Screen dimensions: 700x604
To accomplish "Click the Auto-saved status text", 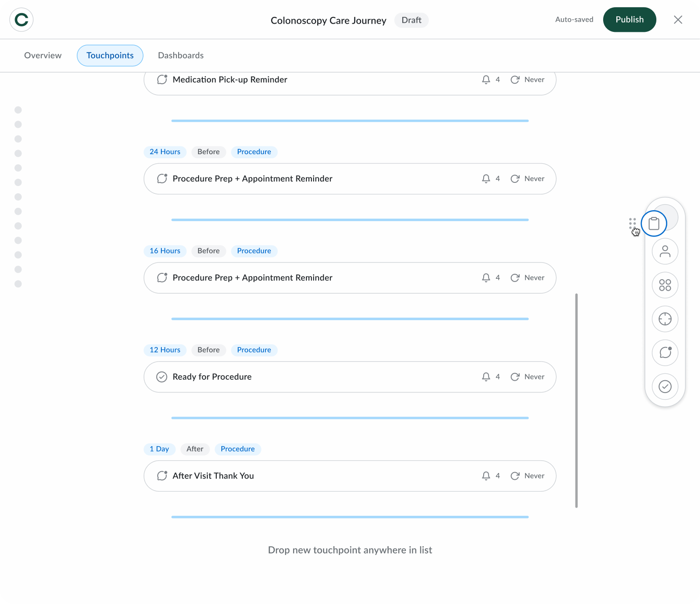I will click(574, 20).
